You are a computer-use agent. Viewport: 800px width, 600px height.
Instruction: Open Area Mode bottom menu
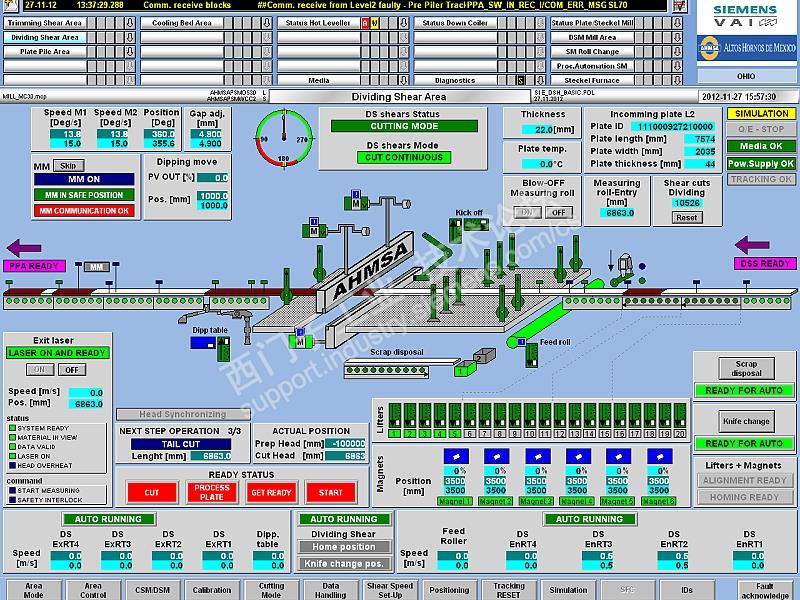(34, 590)
